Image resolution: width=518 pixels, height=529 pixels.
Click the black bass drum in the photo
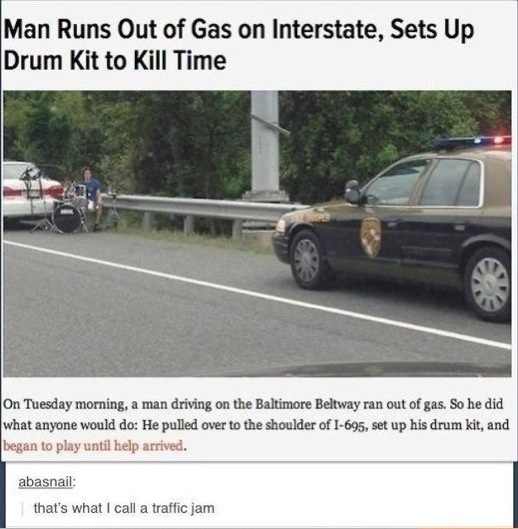tap(67, 218)
